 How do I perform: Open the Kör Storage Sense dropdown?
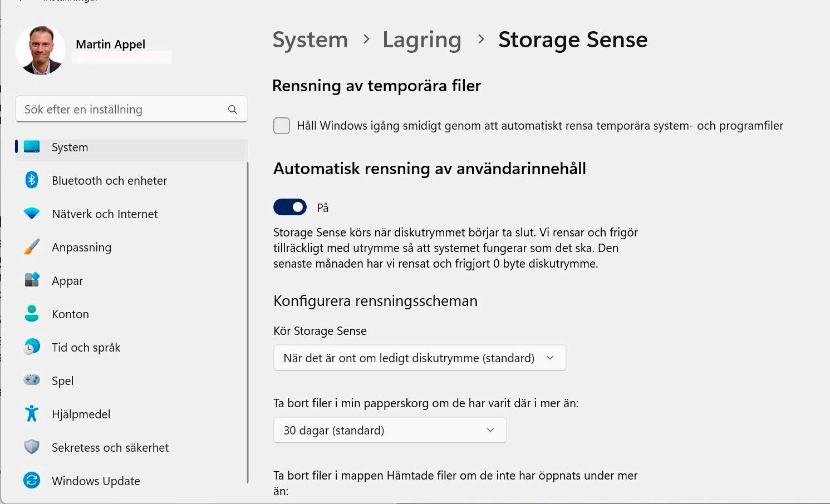419,358
